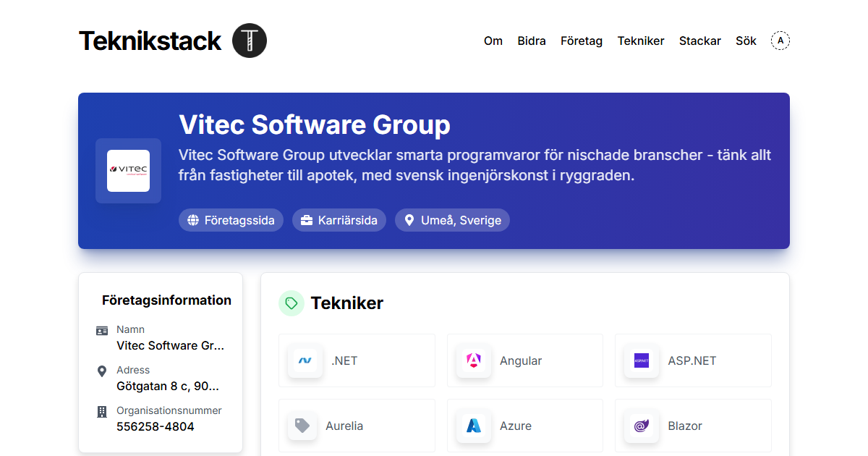The image size is (868, 456).
Task: Open the .NET technology card
Action: click(x=357, y=360)
